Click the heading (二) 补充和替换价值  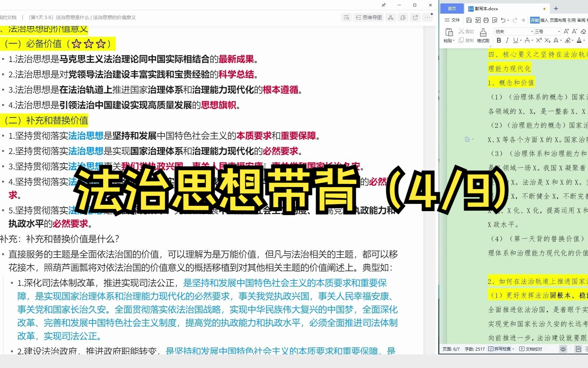pyautogui.click(x=44, y=120)
